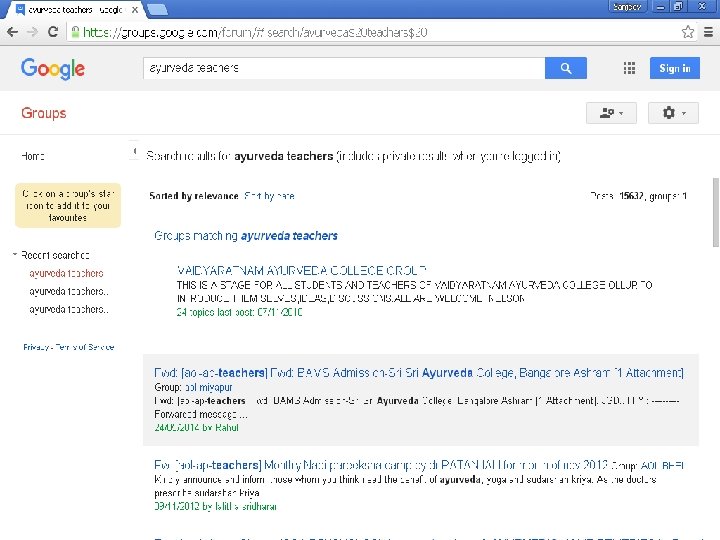Click in the ayurveda teachers search field

click(x=344, y=68)
